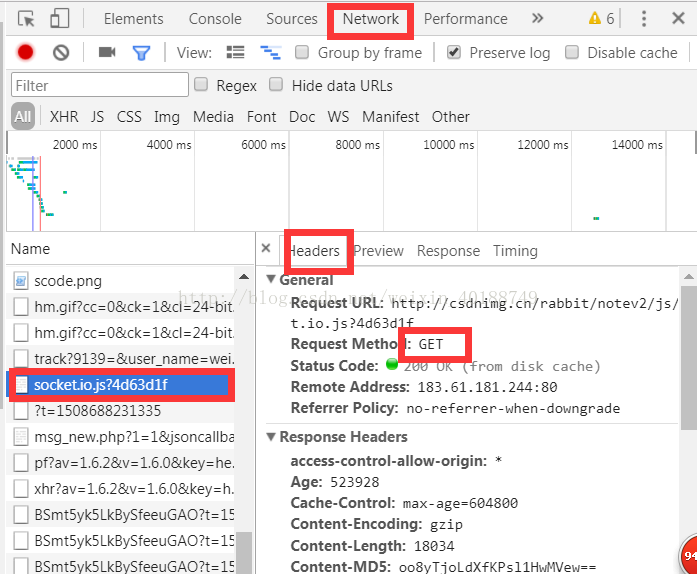
Task: Capture screenshots with the camera icon
Action: (x=107, y=52)
